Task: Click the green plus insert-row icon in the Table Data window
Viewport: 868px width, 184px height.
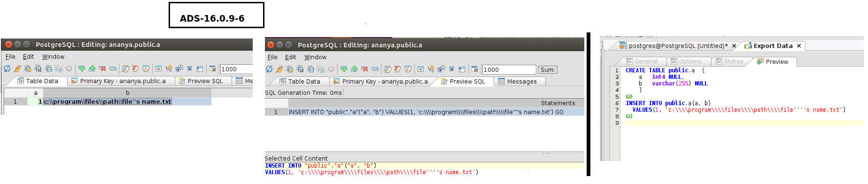Action: (82, 69)
